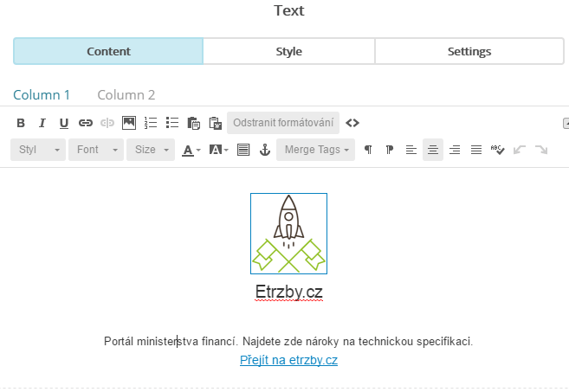Follow the Přejít na etrzby.cz link

[x=288, y=360]
